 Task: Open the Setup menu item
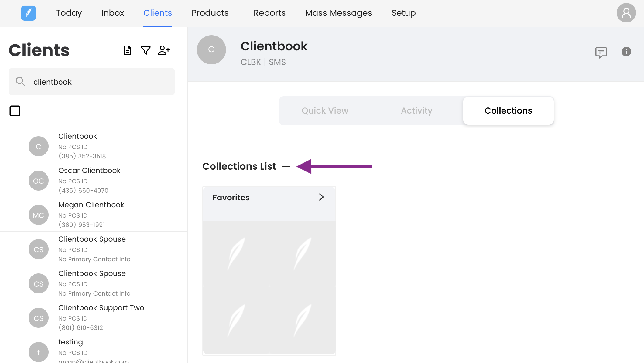tap(403, 13)
